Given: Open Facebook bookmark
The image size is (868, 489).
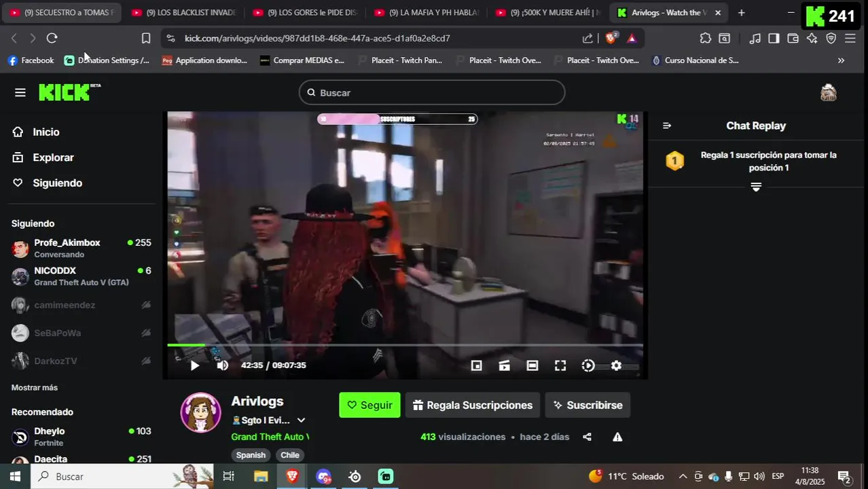Looking at the screenshot, I should 31,60.
